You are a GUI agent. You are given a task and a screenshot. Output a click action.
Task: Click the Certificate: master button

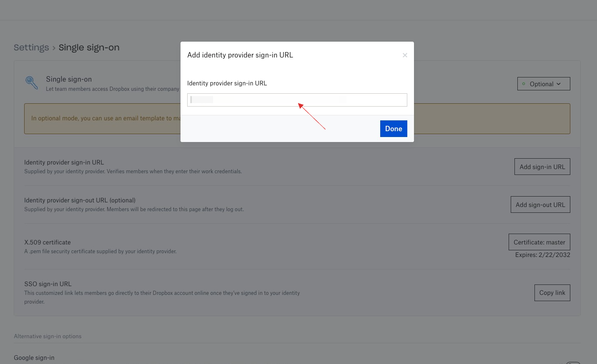pyautogui.click(x=539, y=242)
